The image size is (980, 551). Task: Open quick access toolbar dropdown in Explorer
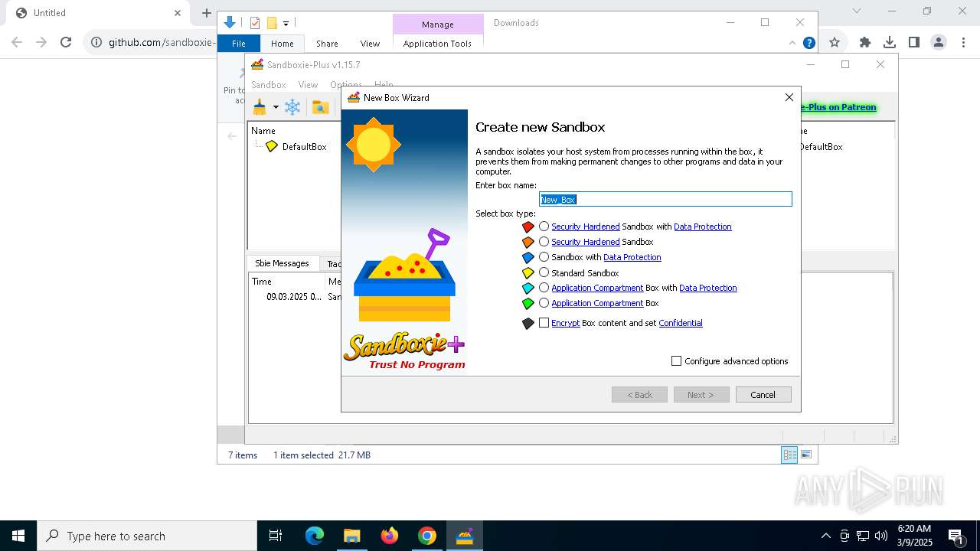tap(286, 23)
